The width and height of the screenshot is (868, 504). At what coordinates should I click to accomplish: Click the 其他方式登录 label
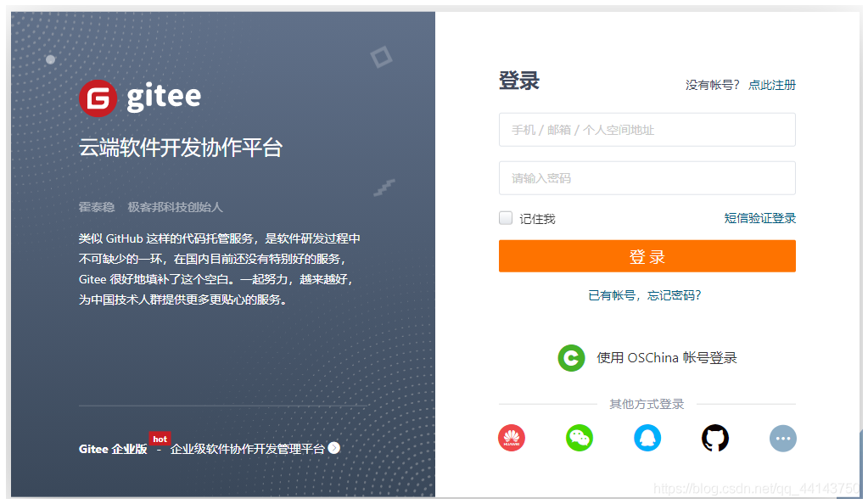(647, 405)
